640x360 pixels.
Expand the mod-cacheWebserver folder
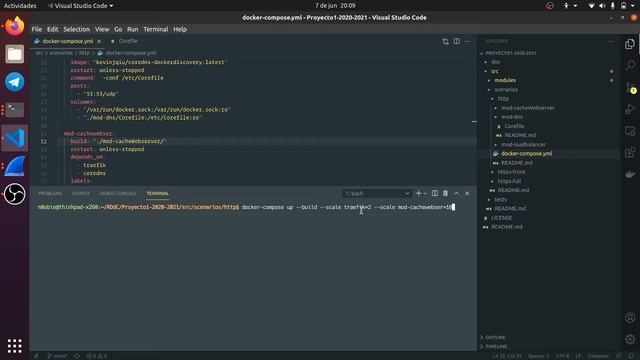(527, 108)
